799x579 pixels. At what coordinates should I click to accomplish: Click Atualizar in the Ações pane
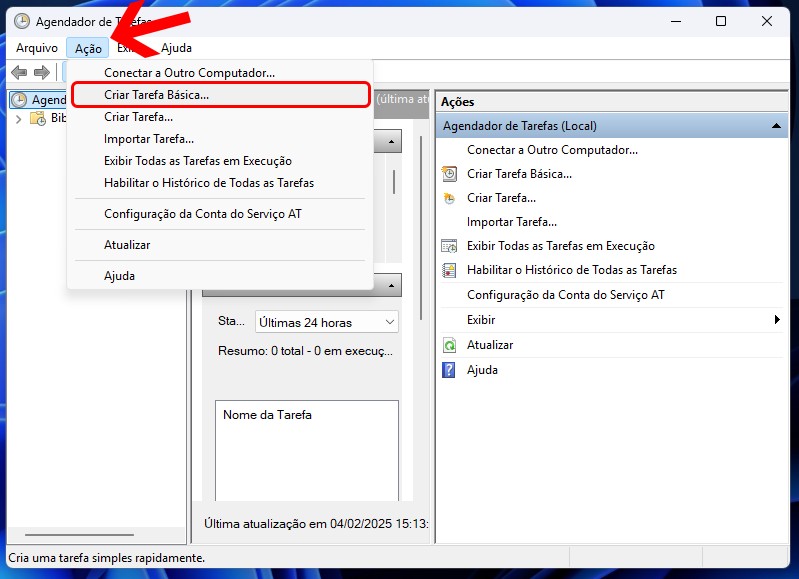pos(490,345)
